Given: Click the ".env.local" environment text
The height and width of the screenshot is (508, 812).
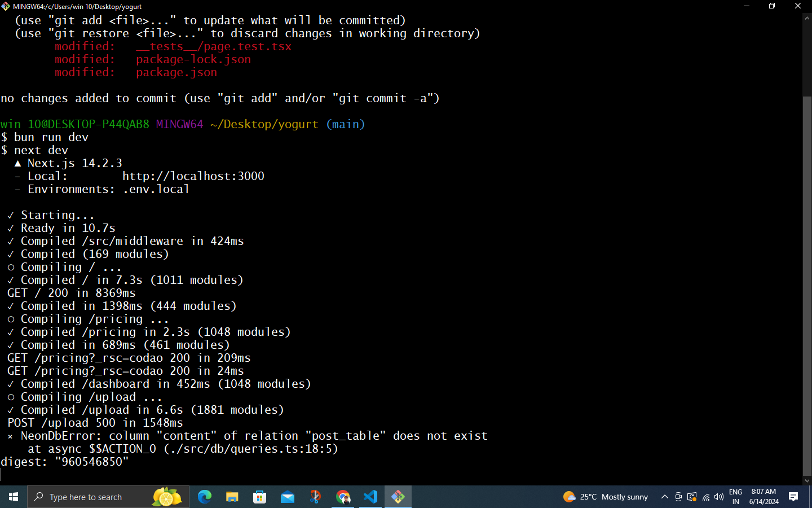Looking at the screenshot, I should (x=156, y=189).
